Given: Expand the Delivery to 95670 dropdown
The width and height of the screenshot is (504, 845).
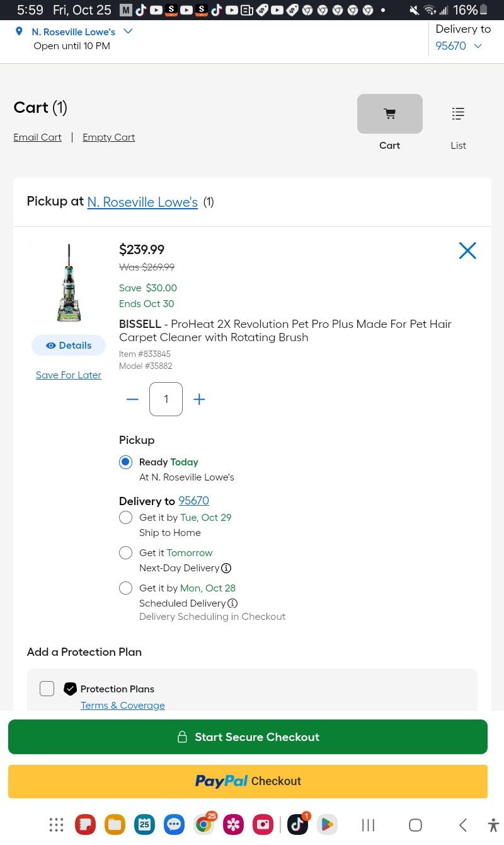Looking at the screenshot, I should (x=478, y=46).
